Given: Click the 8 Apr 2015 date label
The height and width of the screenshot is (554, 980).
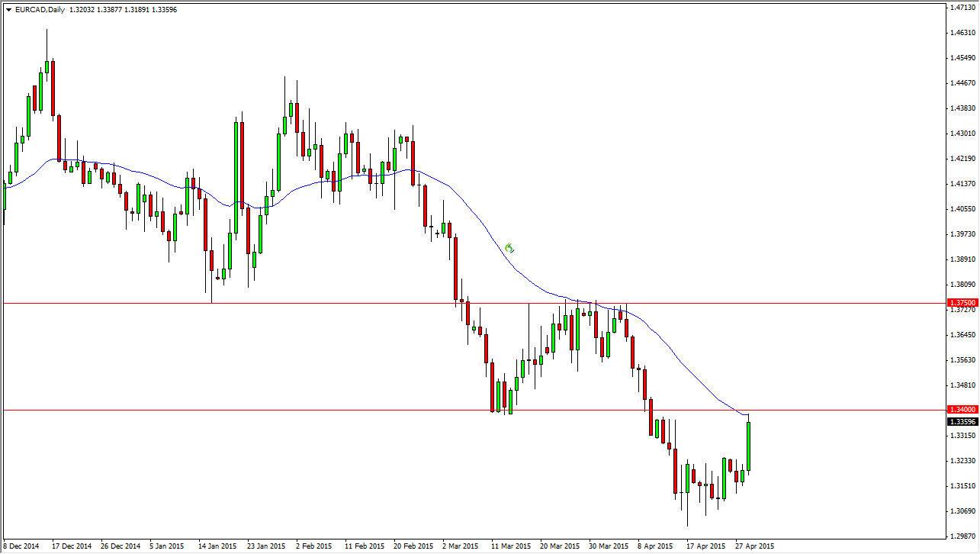Looking at the screenshot, I should pyautogui.click(x=655, y=546).
